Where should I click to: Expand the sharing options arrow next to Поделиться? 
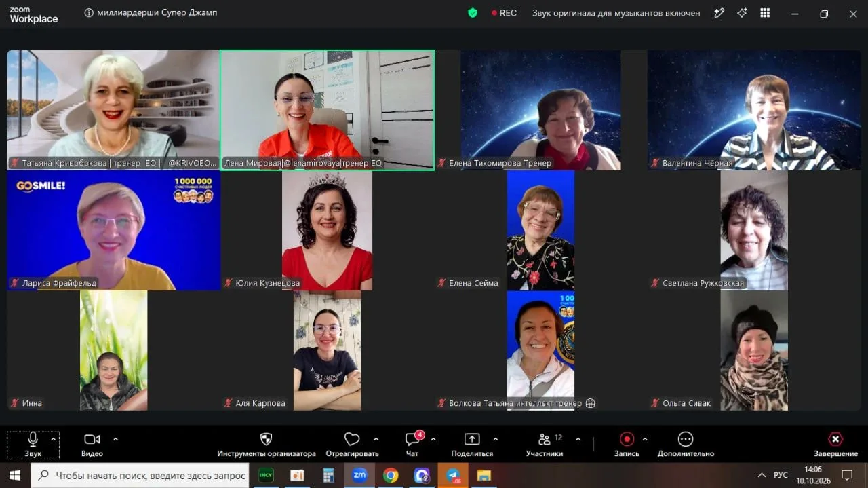pyautogui.click(x=496, y=439)
